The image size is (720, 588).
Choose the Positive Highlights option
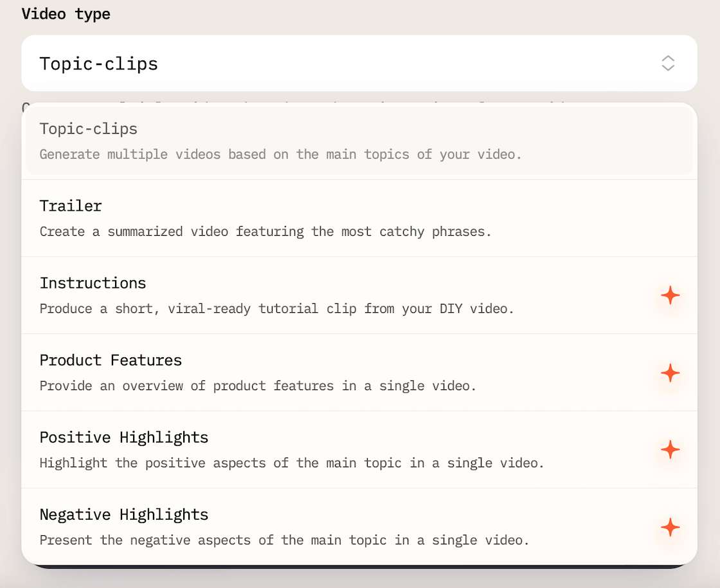click(x=123, y=437)
